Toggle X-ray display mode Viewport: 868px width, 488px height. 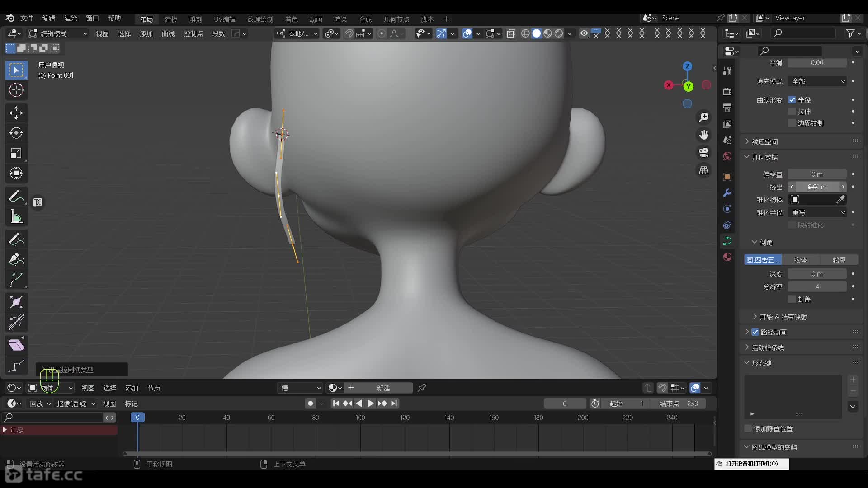tap(511, 33)
